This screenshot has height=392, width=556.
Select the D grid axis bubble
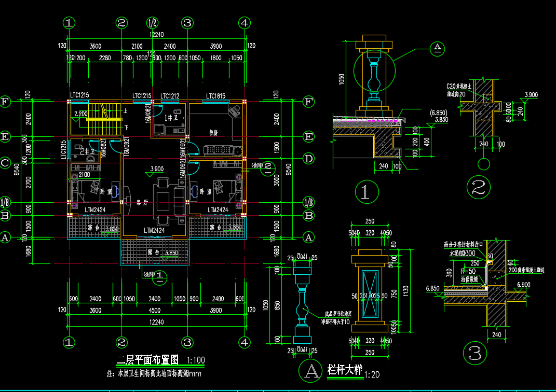click(x=309, y=158)
